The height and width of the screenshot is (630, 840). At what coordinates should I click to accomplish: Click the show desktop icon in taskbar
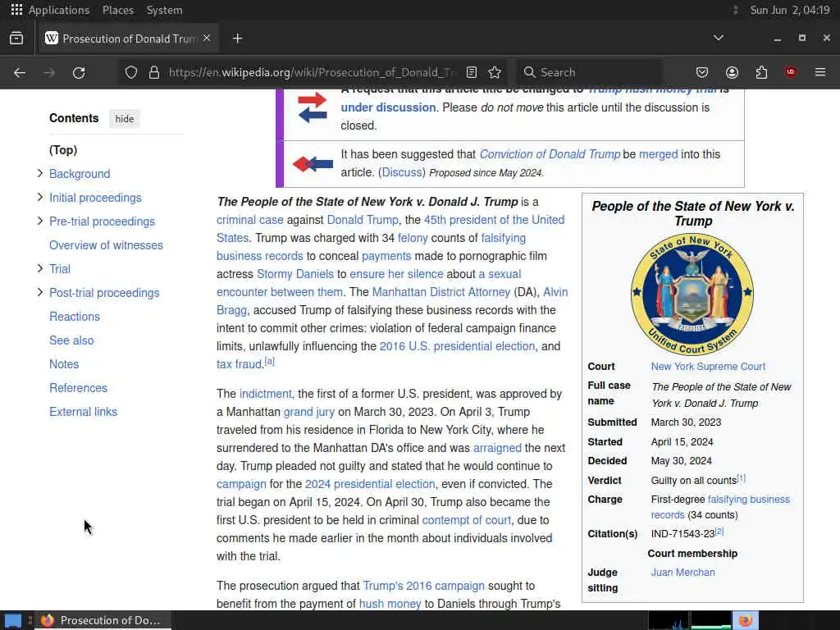pyautogui.click(x=13, y=620)
